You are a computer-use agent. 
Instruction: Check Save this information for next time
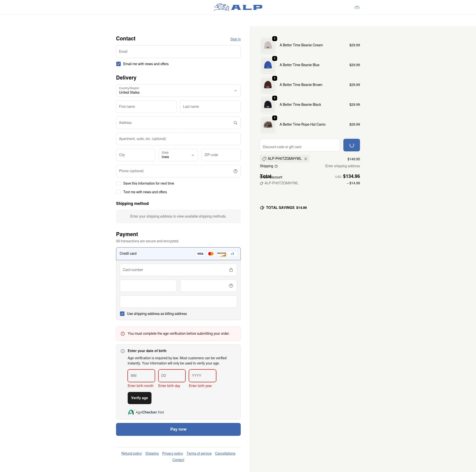(119, 183)
